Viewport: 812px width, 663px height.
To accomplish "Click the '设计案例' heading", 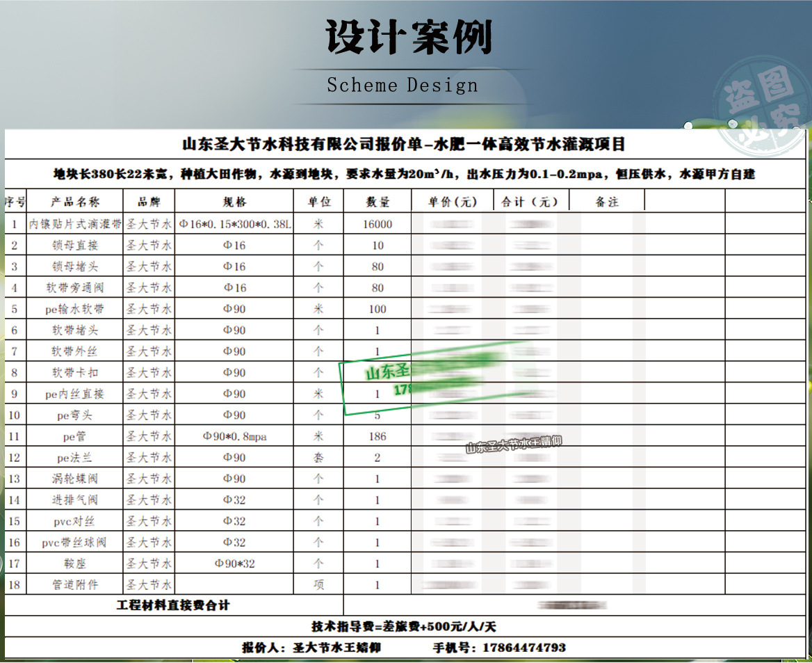I will tap(409, 37).
